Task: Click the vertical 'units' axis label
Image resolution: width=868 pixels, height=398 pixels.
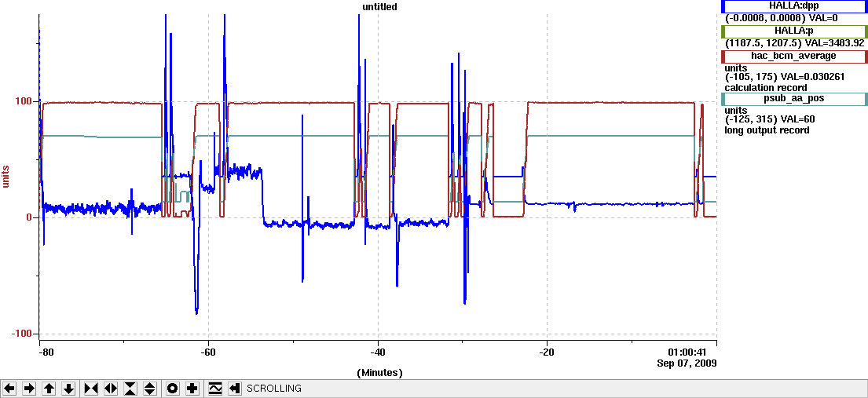Action: click(x=6, y=175)
